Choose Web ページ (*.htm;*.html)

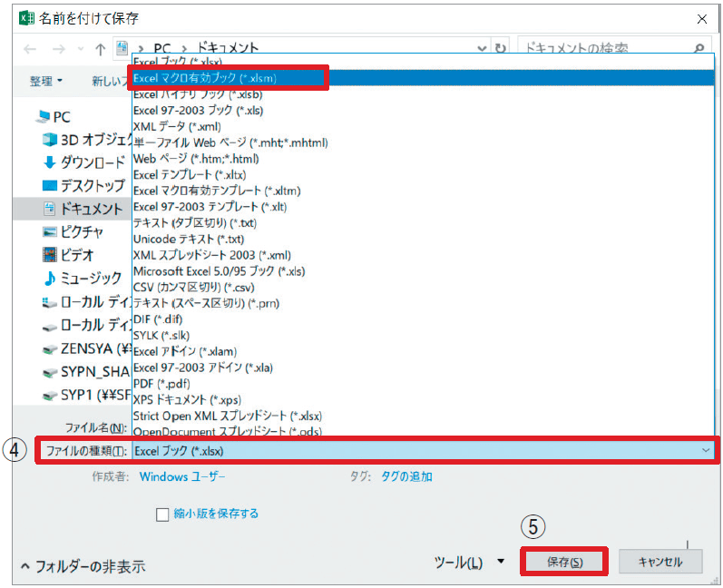423,159
